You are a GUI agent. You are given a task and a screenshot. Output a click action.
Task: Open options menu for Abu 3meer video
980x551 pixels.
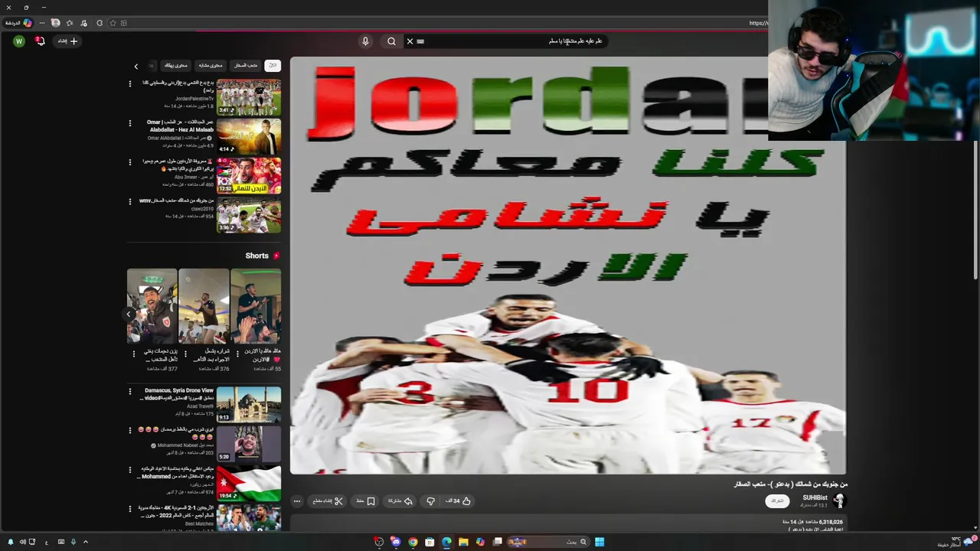coord(130,162)
